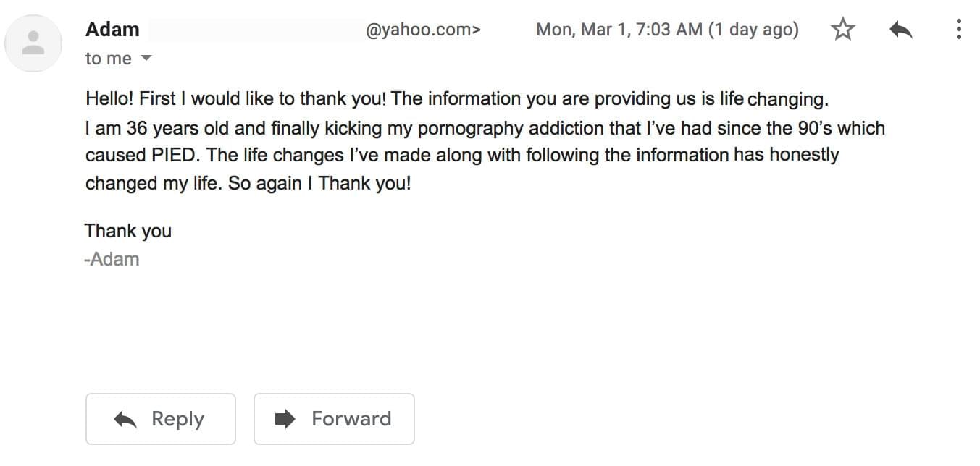
Task: Click the sender name Adam in header
Action: coord(112,30)
